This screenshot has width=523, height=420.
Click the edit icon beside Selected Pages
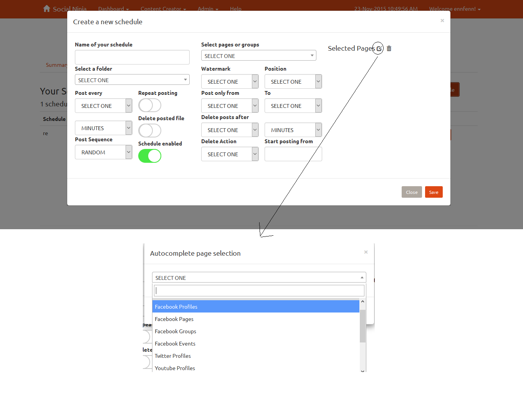click(x=379, y=49)
